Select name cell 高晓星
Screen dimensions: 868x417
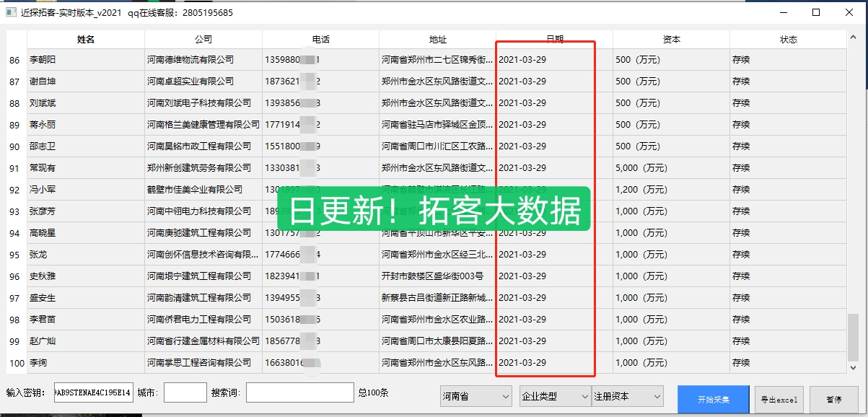[x=86, y=233]
